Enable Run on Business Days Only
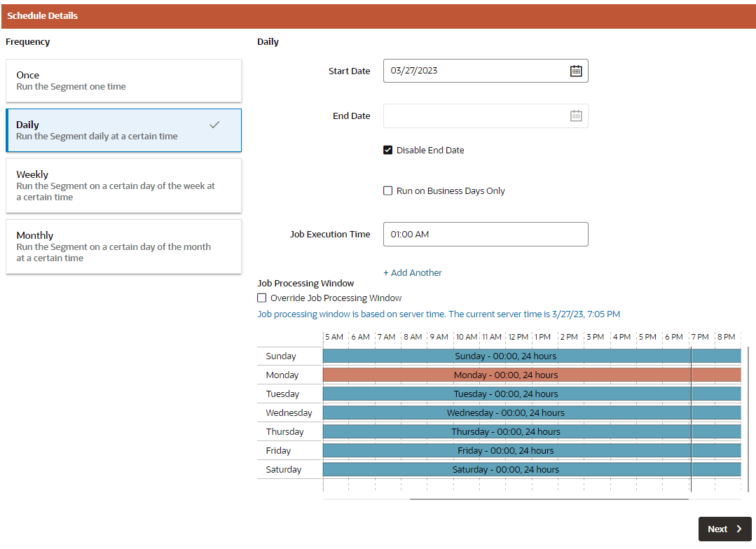The width and height of the screenshot is (756, 549). [x=387, y=191]
